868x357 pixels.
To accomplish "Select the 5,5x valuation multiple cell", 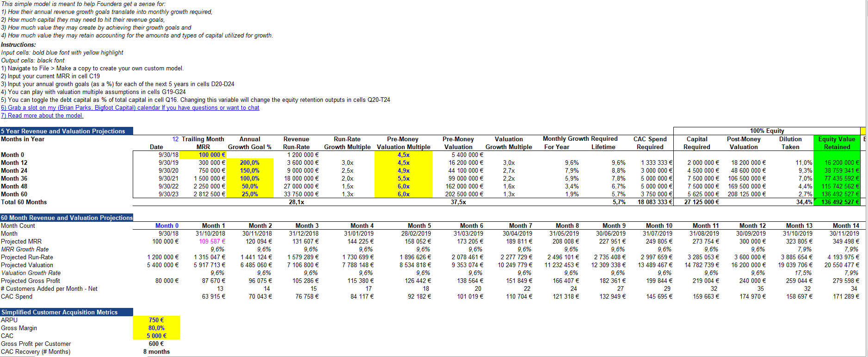I will (x=403, y=178).
